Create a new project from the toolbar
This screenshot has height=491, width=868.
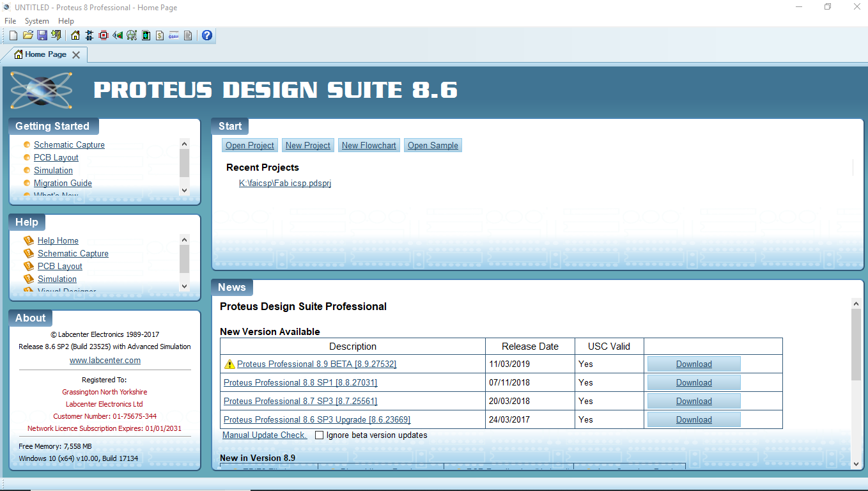13,35
